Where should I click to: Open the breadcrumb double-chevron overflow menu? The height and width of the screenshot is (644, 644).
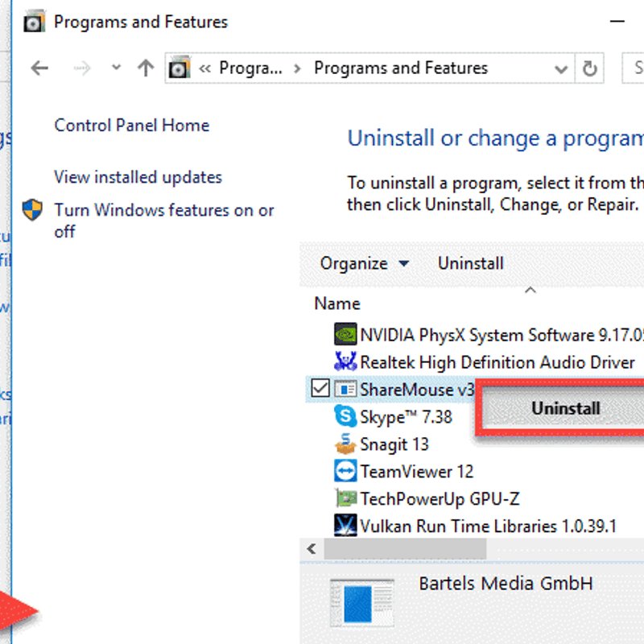coord(204,68)
